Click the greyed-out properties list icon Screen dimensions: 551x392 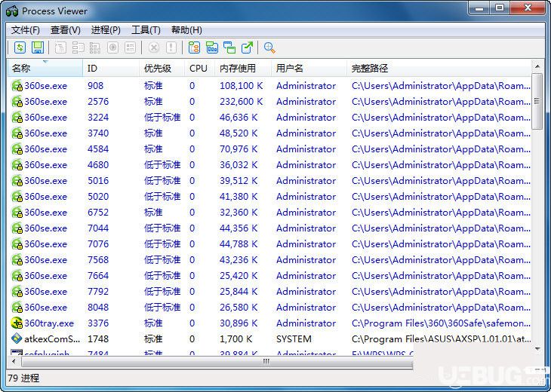tap(131, 47)
